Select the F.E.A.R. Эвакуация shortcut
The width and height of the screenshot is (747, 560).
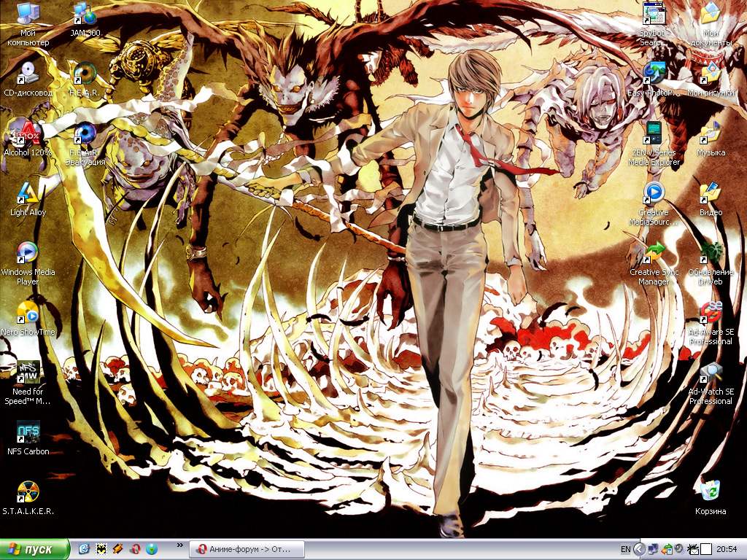tap(85, 144)
